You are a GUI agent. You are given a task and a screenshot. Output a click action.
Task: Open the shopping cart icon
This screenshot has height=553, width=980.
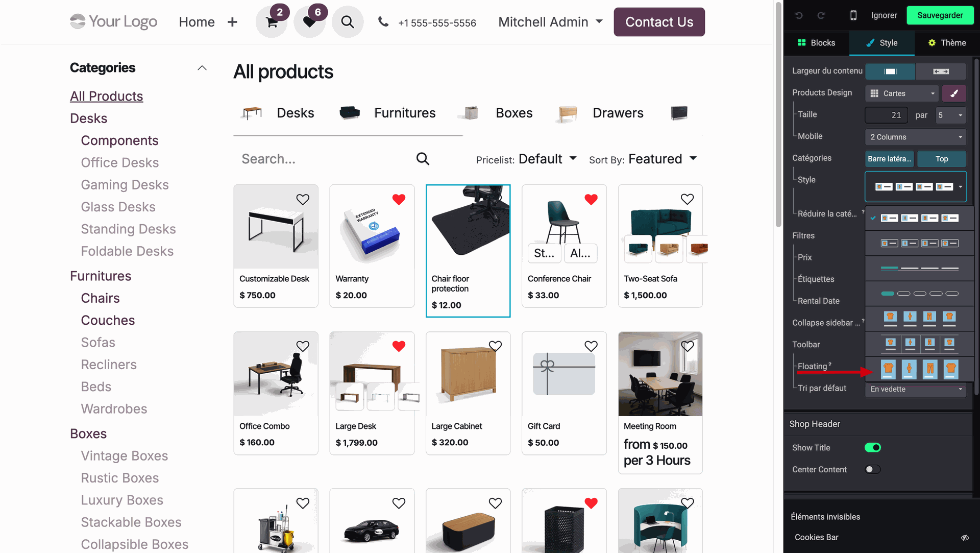pyautogui.click(x=272, y=22)
